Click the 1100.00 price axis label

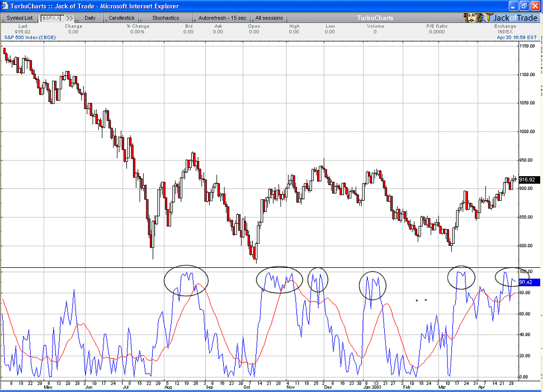527,74
